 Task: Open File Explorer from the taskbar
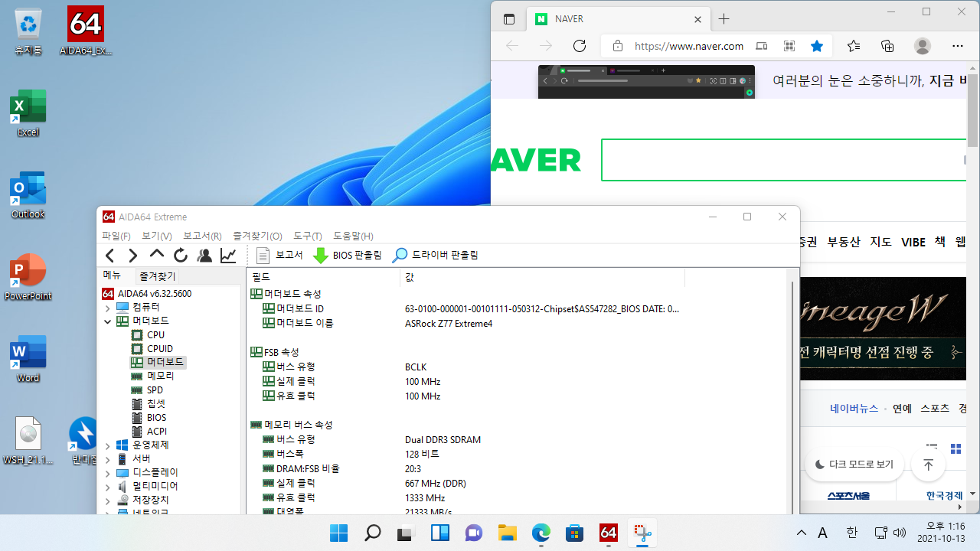(508, 533)
